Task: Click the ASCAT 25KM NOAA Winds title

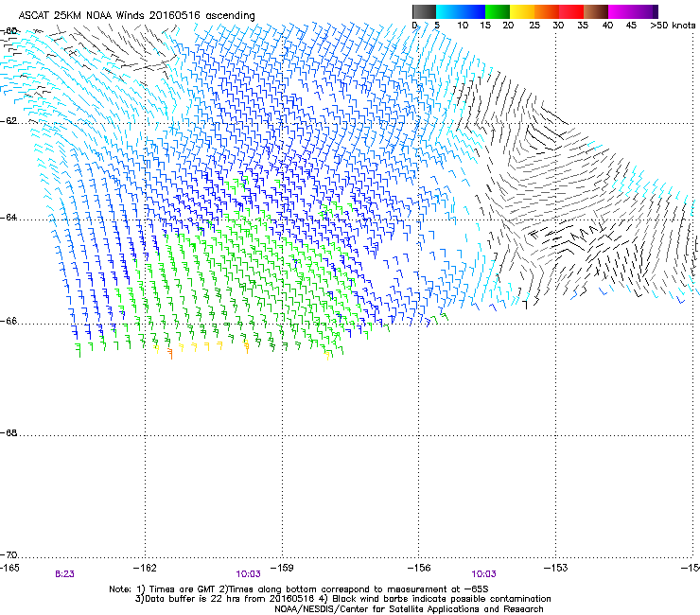Action: [136, 16]
